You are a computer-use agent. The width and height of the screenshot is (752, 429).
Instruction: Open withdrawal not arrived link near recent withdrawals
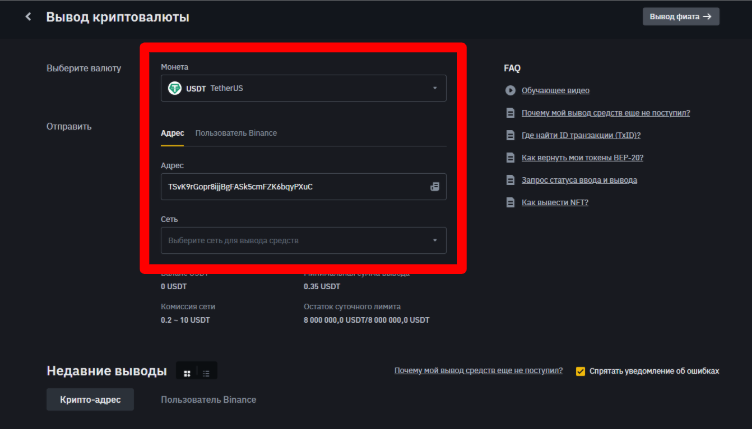click(x=479, y=371)
